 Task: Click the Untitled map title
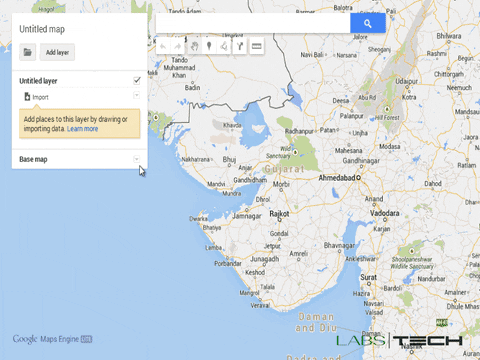point(42,29)
